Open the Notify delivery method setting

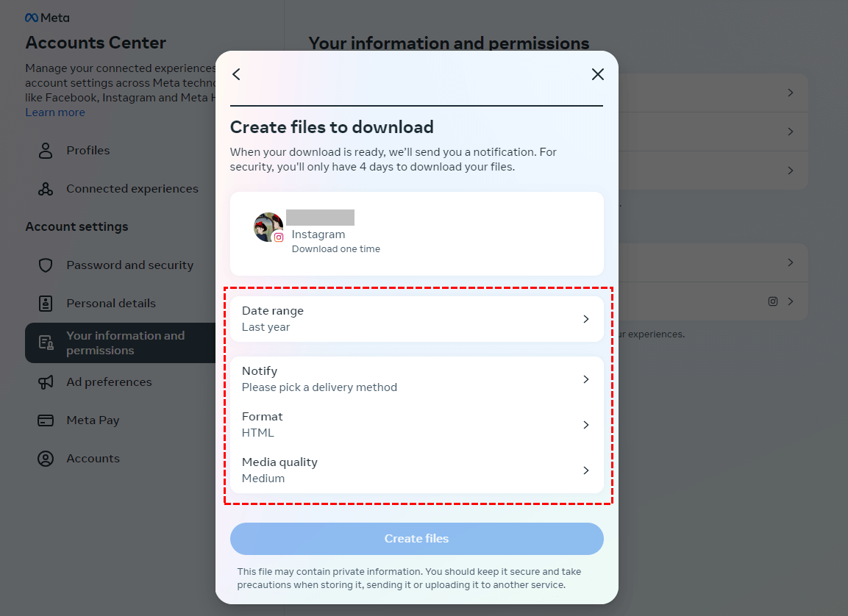tap(416, 379)
